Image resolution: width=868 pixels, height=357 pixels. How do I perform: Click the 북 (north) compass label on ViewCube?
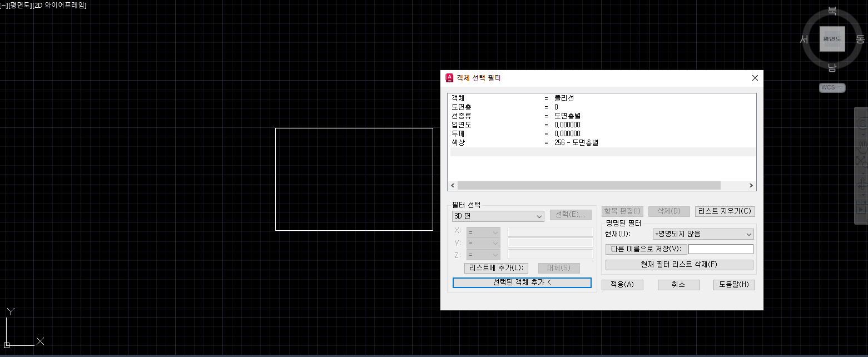pos(832,11)
